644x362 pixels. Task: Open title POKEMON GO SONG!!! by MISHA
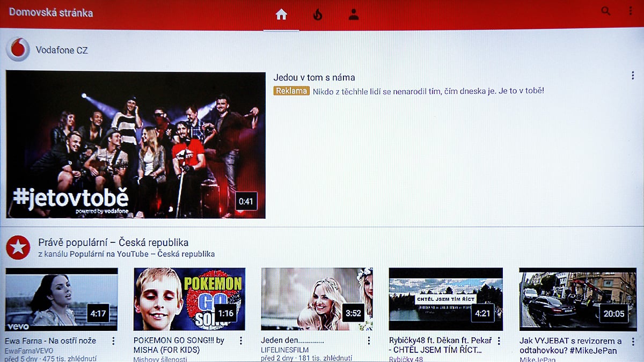[179, 345]
